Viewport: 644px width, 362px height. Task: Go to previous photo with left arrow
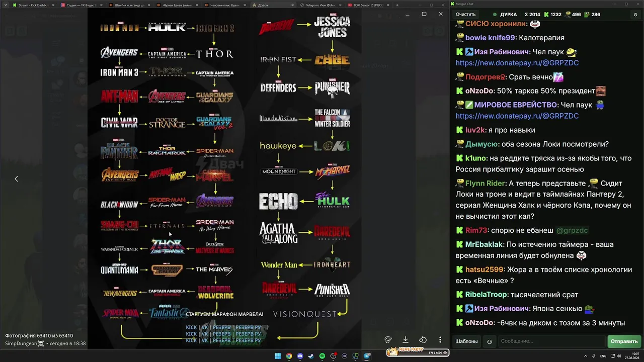tap(16, 178)
